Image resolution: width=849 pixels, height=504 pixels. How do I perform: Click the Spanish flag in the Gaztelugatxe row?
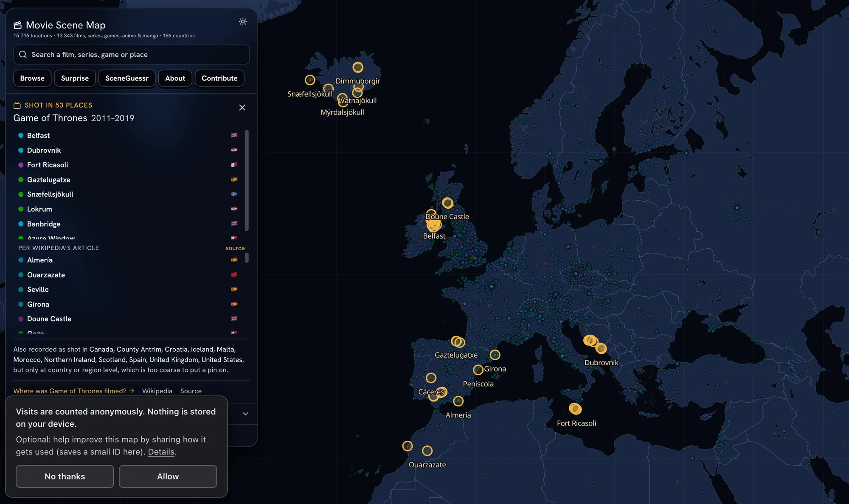(234, 179)
